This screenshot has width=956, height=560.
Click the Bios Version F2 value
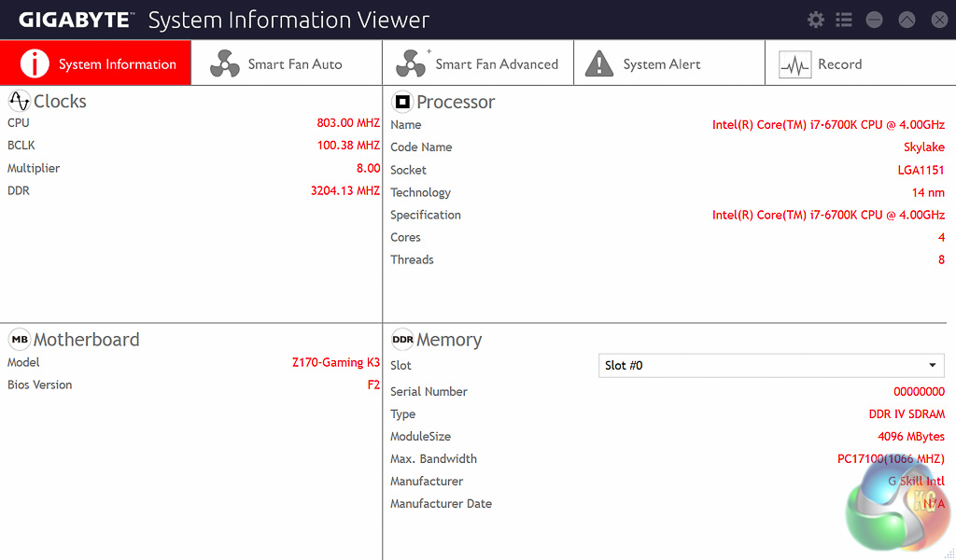point(373,385)
